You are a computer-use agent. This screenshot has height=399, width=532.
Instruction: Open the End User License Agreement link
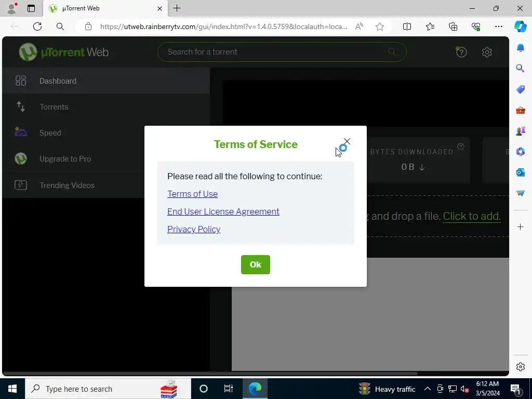pos(223,211)
